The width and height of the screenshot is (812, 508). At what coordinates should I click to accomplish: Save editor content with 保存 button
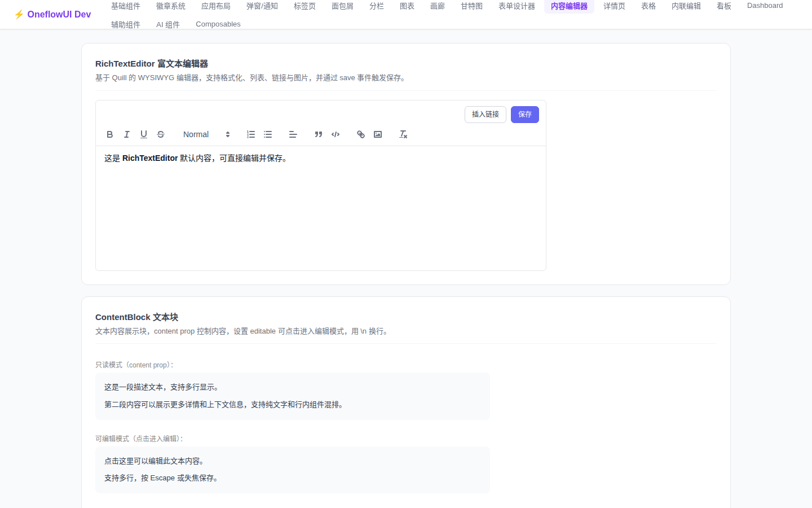click(525, 115)
